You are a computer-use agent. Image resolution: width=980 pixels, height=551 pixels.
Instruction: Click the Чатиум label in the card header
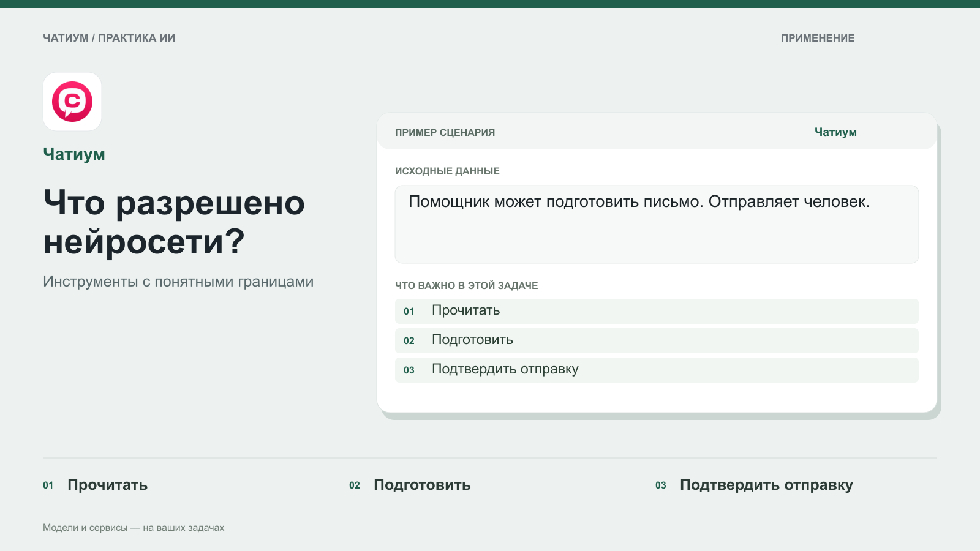(835, 132)
